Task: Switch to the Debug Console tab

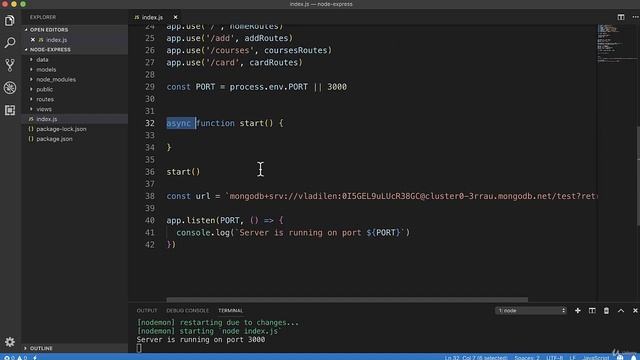Action: 187,311
